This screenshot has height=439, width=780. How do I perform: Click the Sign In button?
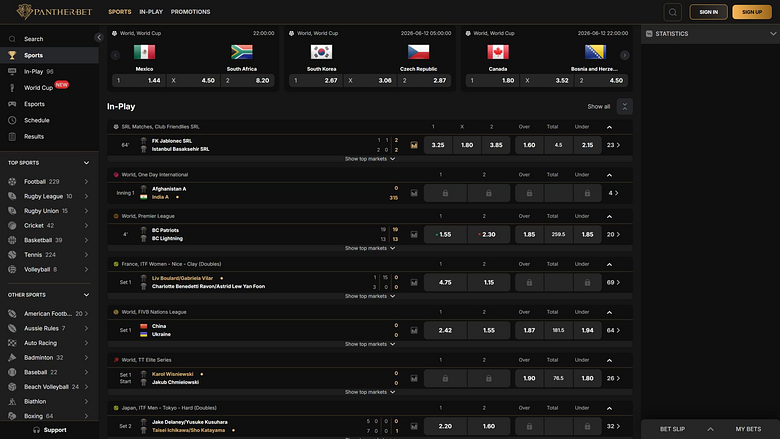[708, 12]
